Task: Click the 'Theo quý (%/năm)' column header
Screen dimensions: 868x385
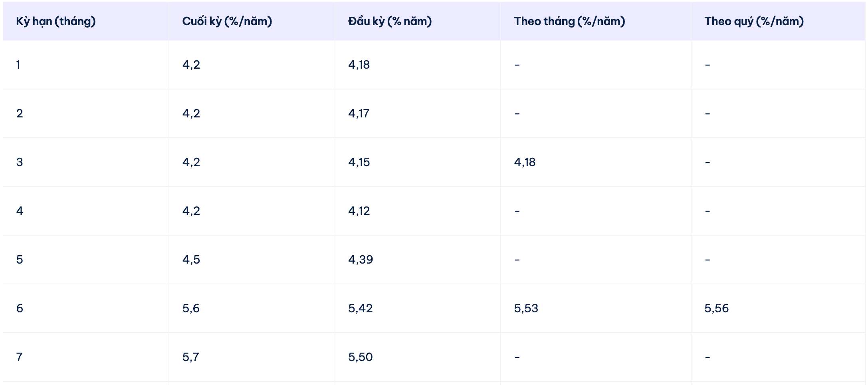Action: (x=754, y=21)
